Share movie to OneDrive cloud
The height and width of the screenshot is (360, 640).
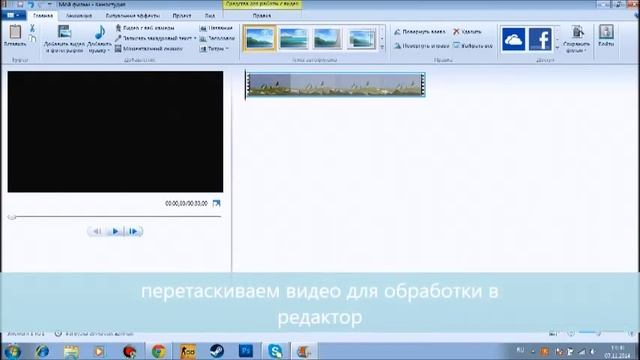click(513, 39)
